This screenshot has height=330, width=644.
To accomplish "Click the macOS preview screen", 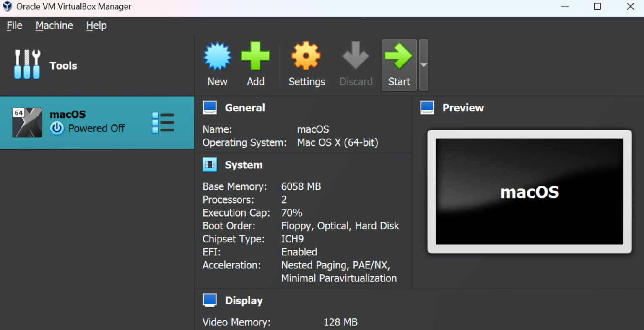I will [x=529, y=192].
